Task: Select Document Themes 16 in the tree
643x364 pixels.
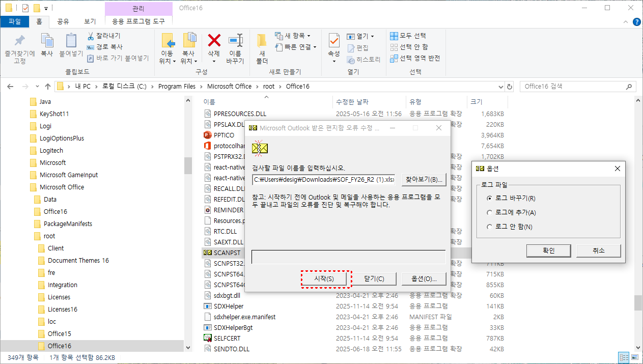Action: click(x=78, y=260)
